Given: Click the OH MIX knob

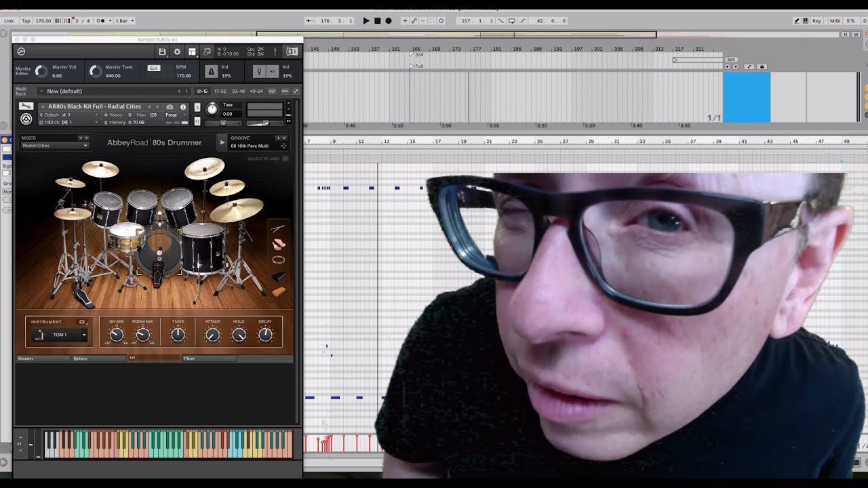Looking at the screenshot, I should (x=116, y=335).
